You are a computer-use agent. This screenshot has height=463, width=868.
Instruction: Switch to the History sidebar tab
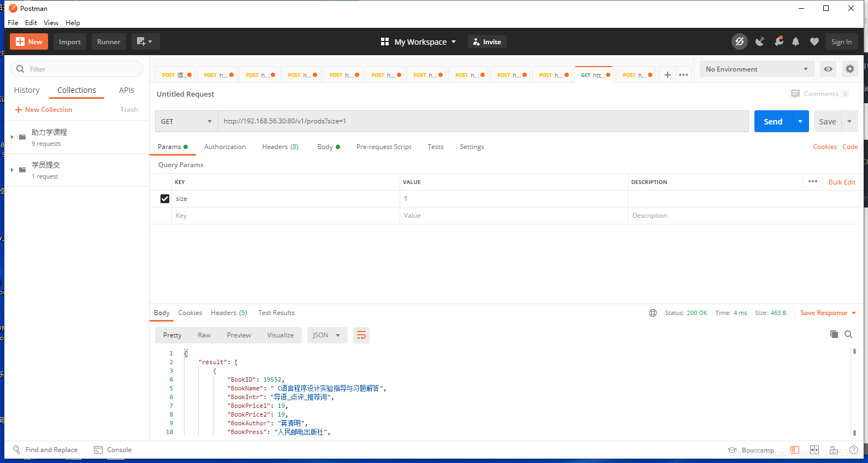[x=27, y=90]
